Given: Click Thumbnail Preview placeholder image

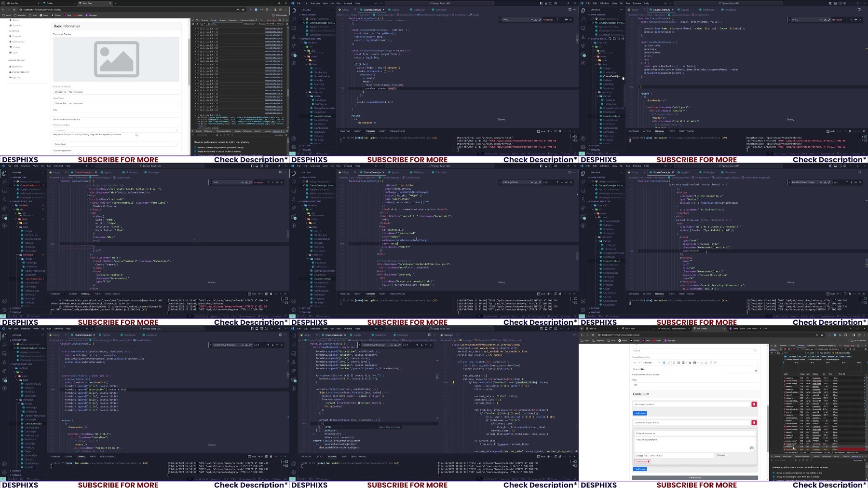Looking at the screenshot, I should (116, 59).
